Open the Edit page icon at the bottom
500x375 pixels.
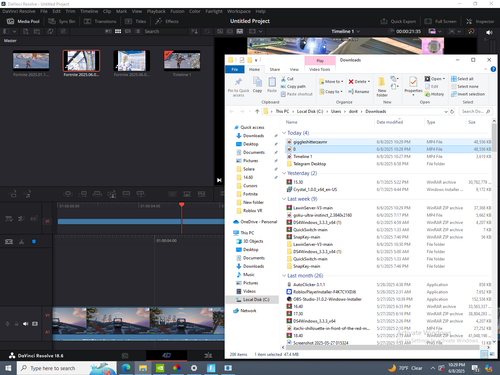pyautogui.click(x=208, y=355)
